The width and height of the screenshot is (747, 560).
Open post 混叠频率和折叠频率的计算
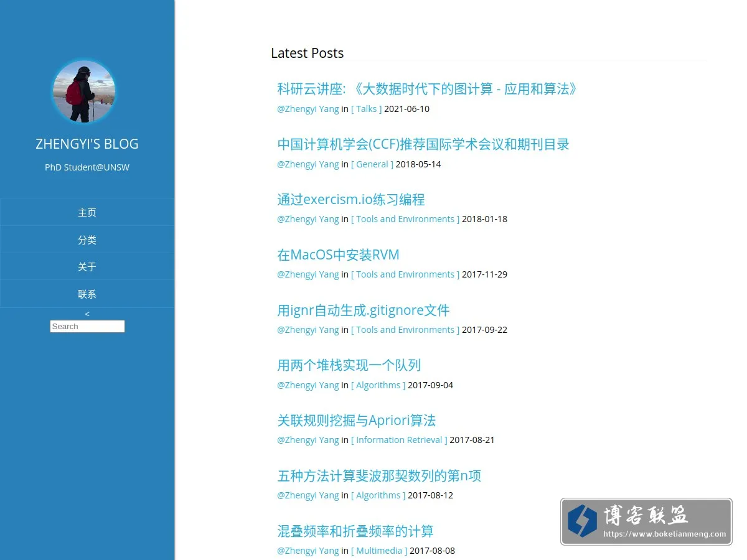(355, 531)
